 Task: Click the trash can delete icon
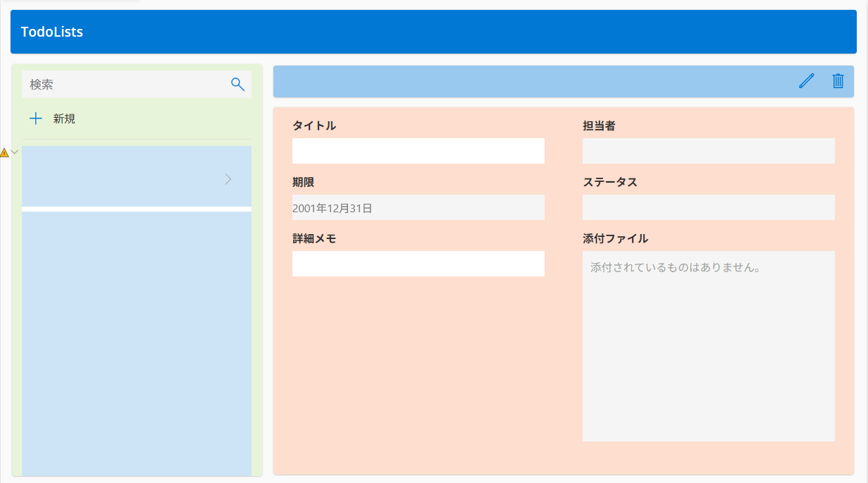click(x=838, y=81)
